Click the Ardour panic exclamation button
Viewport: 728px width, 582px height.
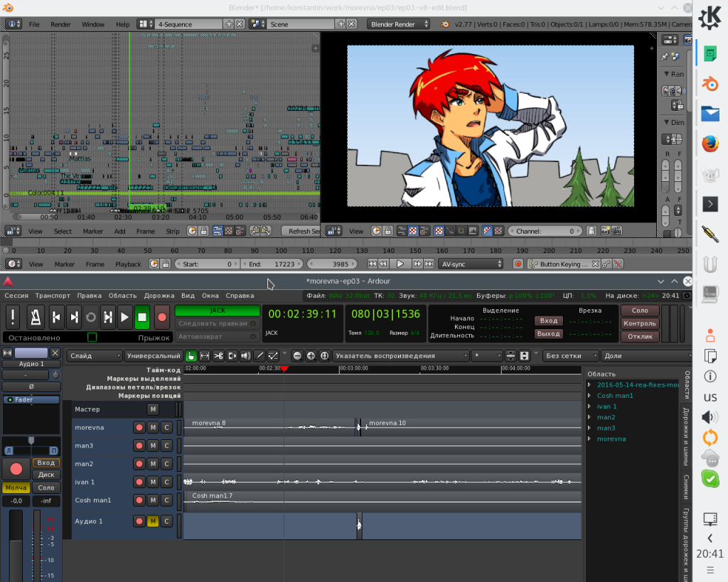click(x=13, y=317)
